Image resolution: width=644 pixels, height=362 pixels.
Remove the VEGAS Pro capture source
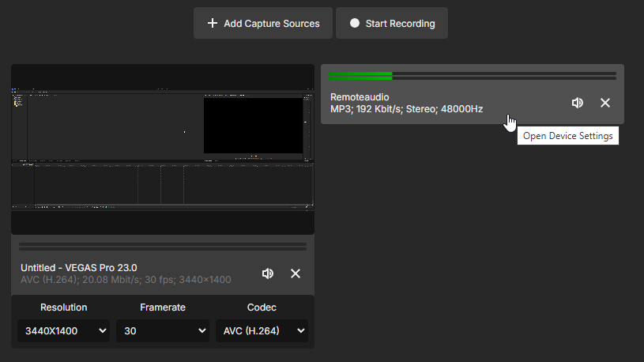[x=296, y=273]
